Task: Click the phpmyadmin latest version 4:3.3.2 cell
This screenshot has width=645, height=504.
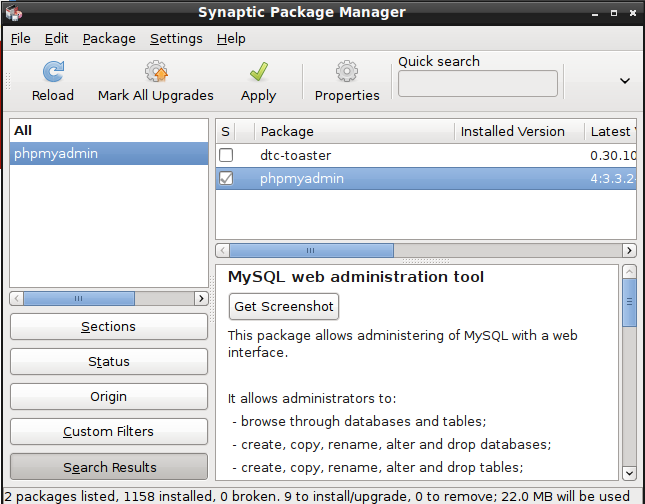Action: click(x=613, y=179)
